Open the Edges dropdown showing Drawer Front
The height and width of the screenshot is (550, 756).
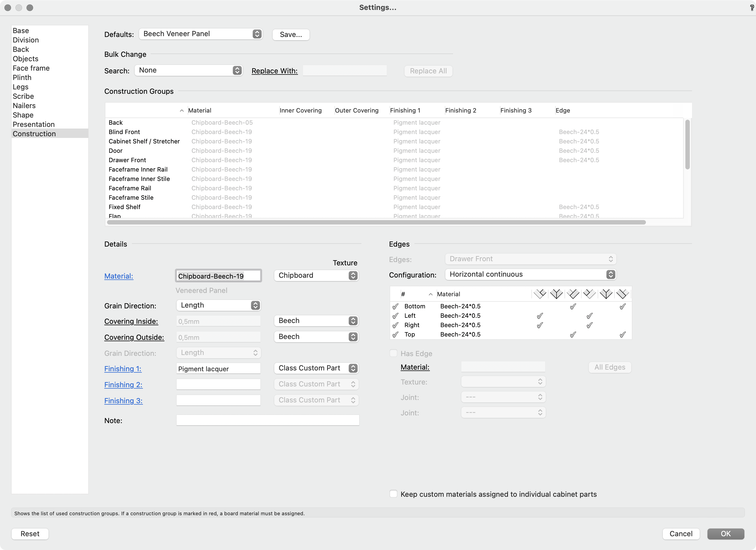pos(530,259)
